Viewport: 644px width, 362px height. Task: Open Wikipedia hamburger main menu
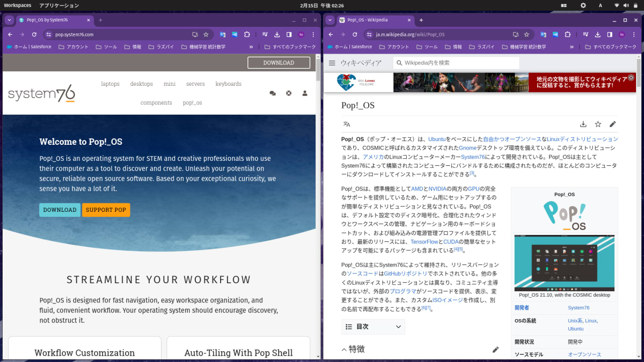[332, 63]
